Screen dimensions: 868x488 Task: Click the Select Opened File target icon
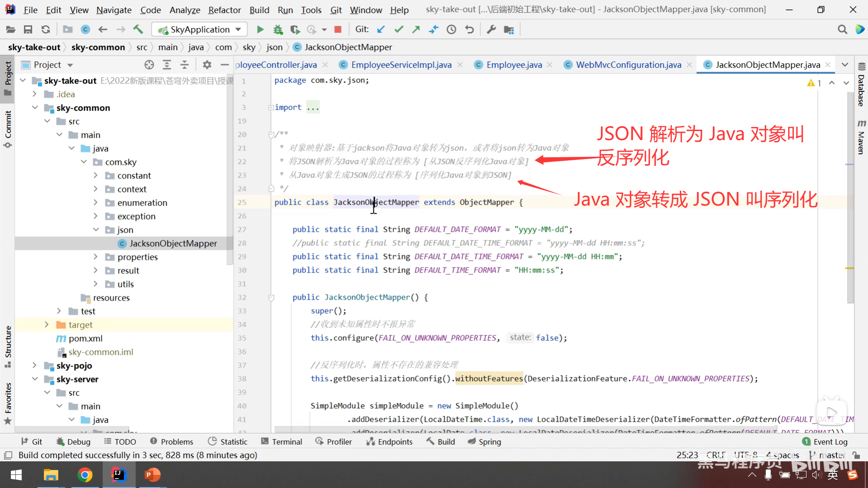[x=149, y=65]
